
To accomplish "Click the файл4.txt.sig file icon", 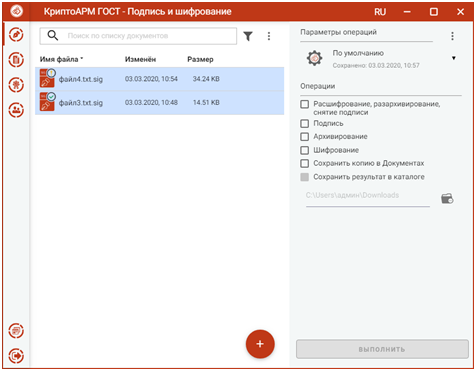I will [x=47, y=78].
